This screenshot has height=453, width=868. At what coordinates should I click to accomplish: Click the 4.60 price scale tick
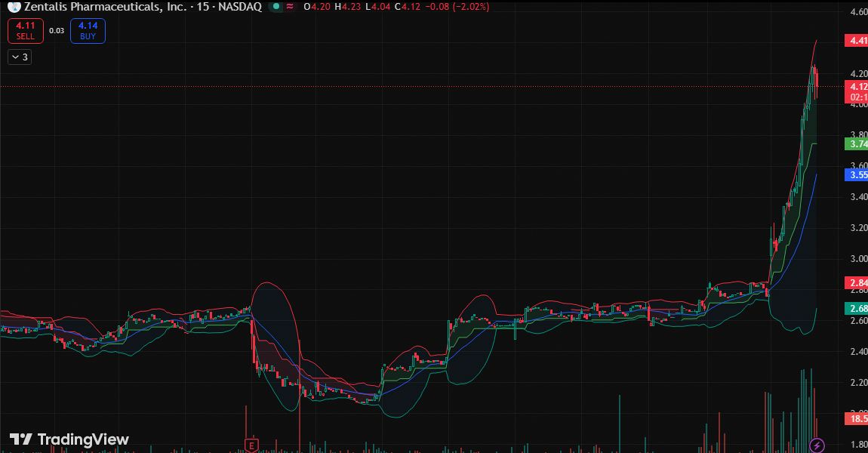(859, 11)
